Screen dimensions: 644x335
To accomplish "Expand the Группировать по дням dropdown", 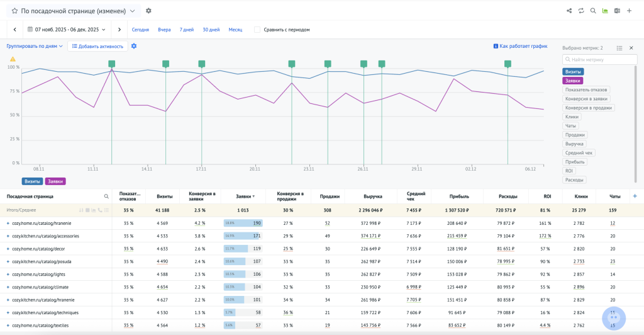I will 35,46.
